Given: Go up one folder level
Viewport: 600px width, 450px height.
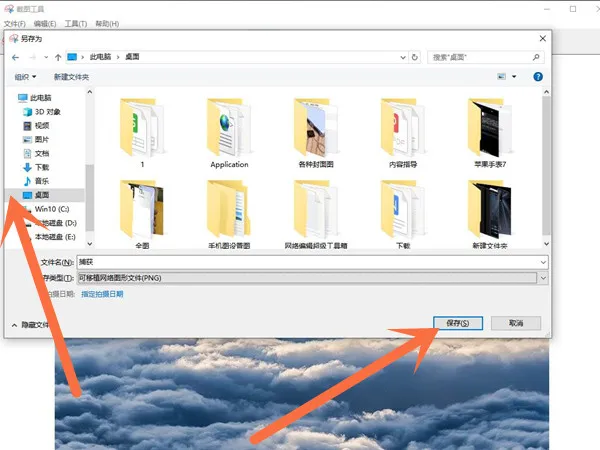Looking at the screenshot, I should (58, 57).
